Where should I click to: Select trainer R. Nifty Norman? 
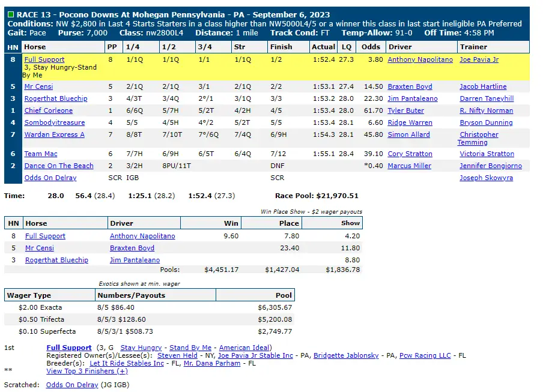pos(486,110)
